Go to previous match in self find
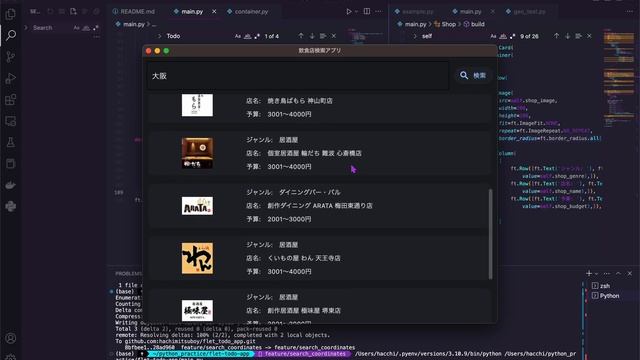The image size is (640, 360). point(556,36)
